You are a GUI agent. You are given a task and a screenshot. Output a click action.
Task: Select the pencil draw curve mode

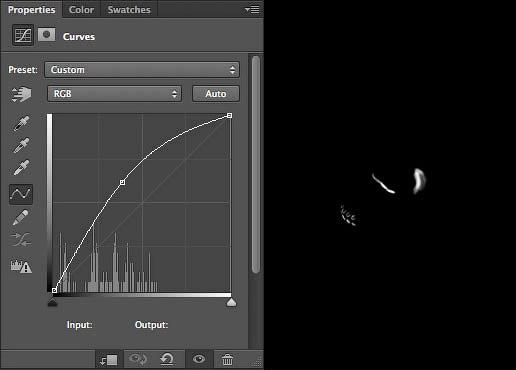pyautogui.click(x=21, y=217)
